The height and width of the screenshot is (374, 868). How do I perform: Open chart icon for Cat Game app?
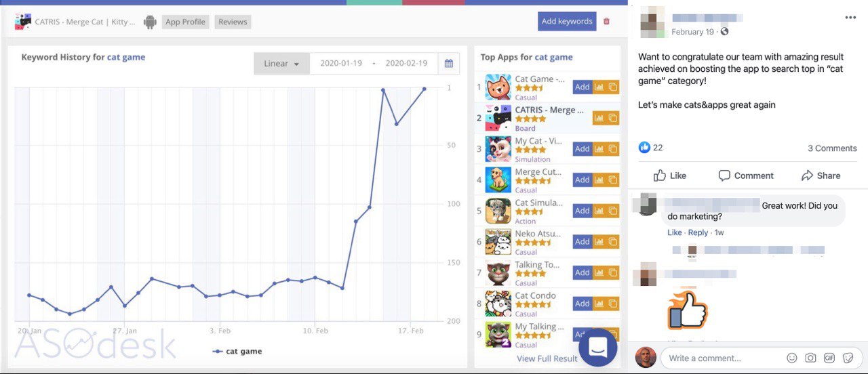(599, 87)
